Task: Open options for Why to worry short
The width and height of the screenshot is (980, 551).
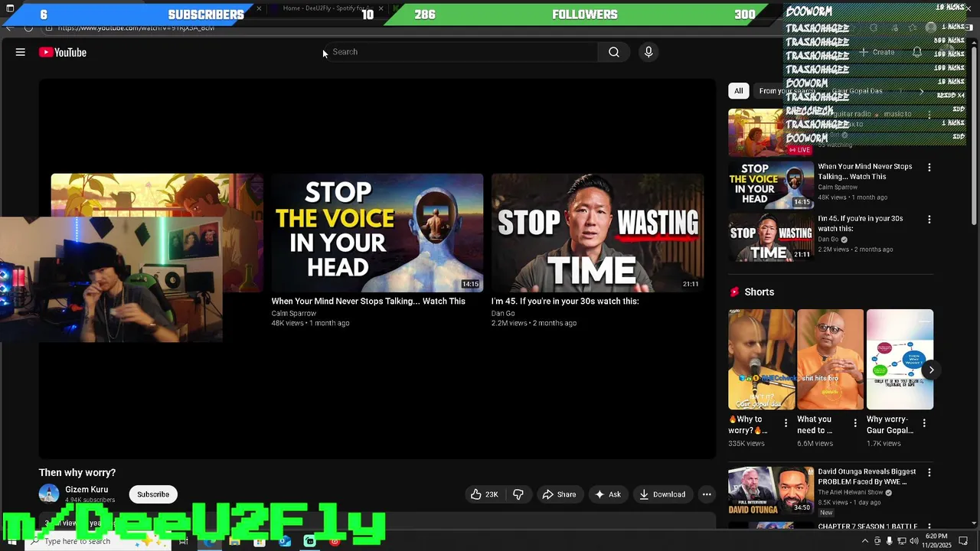Action: 786,423
